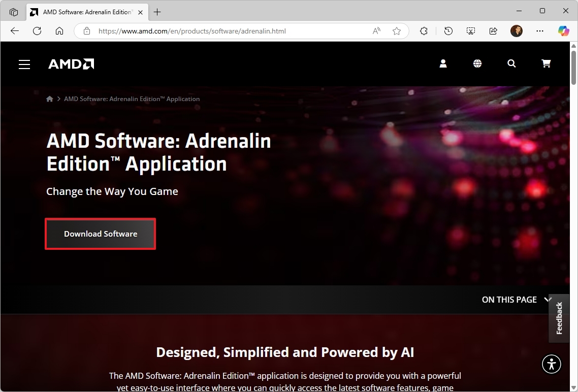Go back to the previous page
578x392 pixels.
(15, 31)
